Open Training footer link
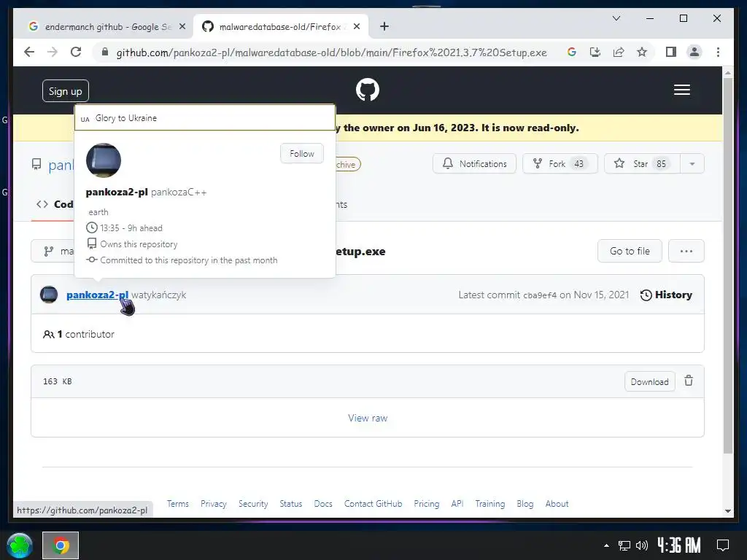This screenshot has height=560, width=747. click(x=489, y=503)
